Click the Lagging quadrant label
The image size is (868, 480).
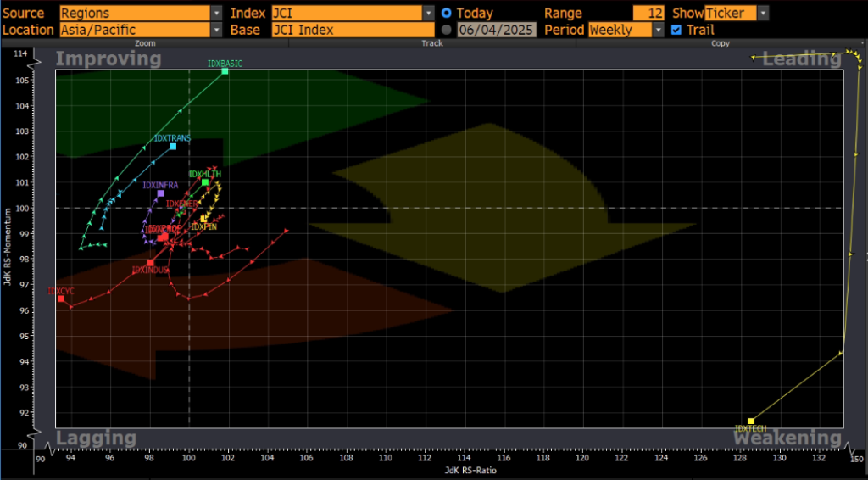click(97, 438)
